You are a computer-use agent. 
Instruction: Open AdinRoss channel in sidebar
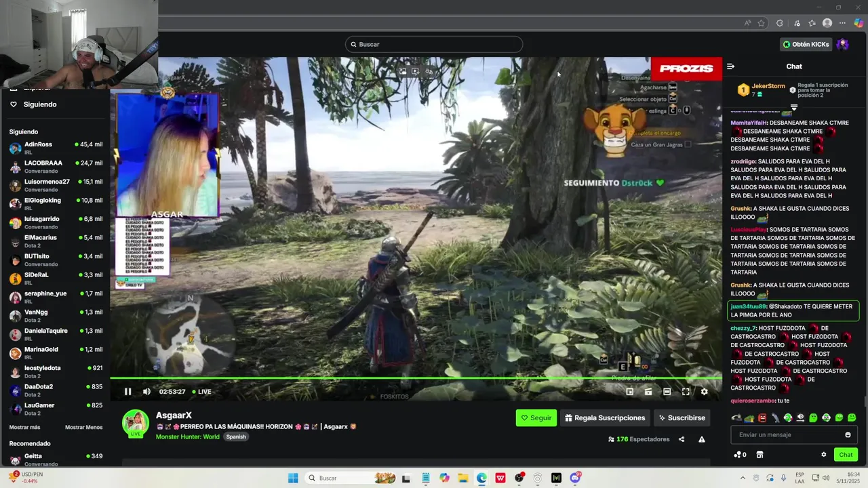tap(56, 148)
